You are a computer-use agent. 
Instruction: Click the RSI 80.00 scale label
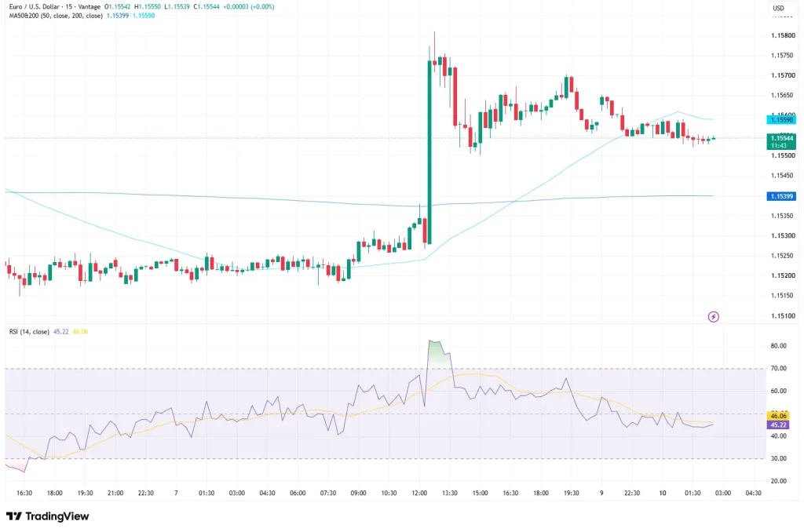pos(778,346)
